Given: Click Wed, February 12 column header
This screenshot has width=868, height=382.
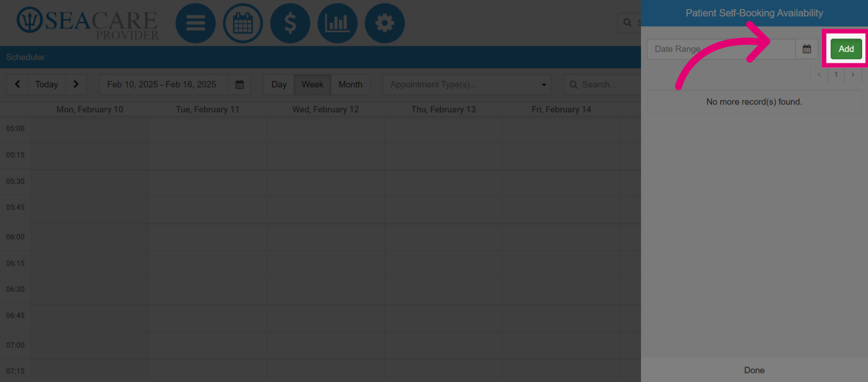Looking at the screenshot, I should [x=325, y=109].
